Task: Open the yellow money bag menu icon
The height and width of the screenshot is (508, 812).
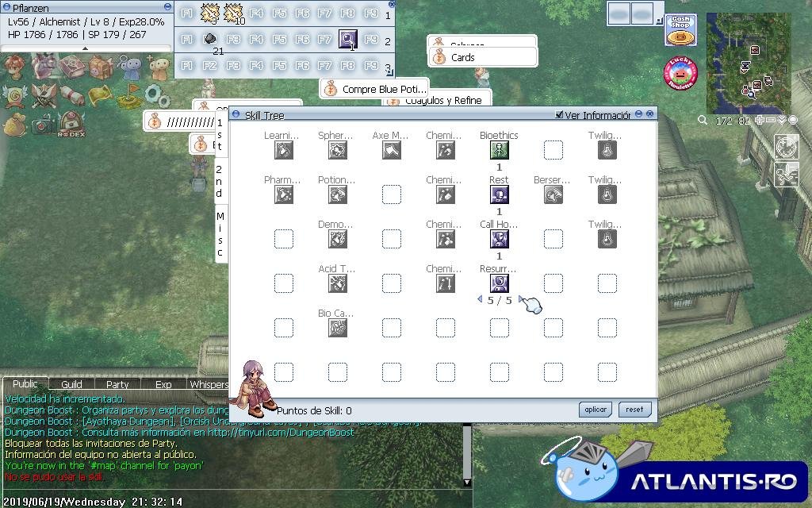Action: click(14, 124)
